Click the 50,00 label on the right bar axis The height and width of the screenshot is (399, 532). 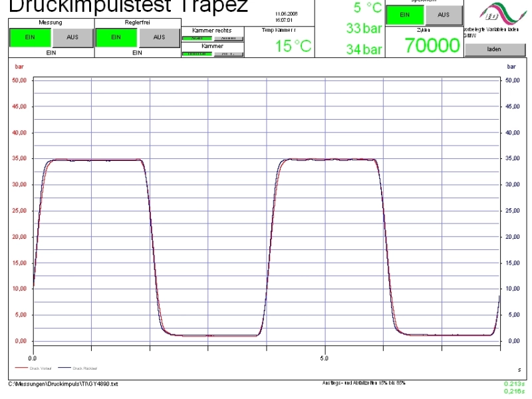pos(512,80)
